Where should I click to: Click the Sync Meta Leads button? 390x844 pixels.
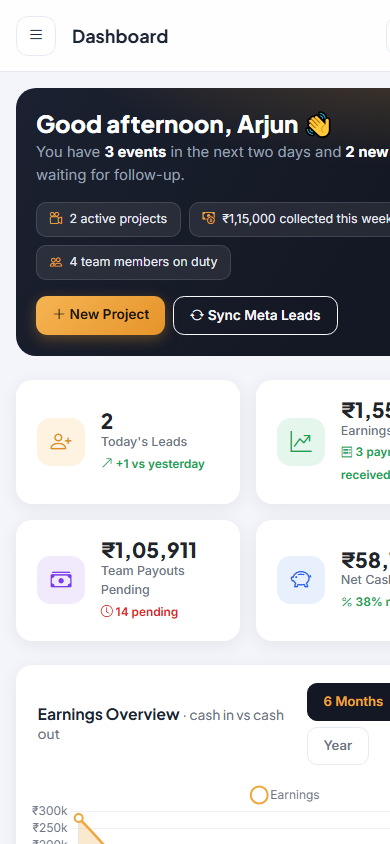point(255,315)
